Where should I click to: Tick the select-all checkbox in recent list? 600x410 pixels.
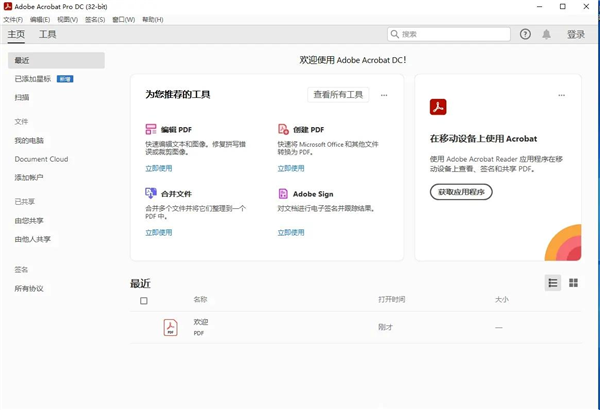(144, 300)
